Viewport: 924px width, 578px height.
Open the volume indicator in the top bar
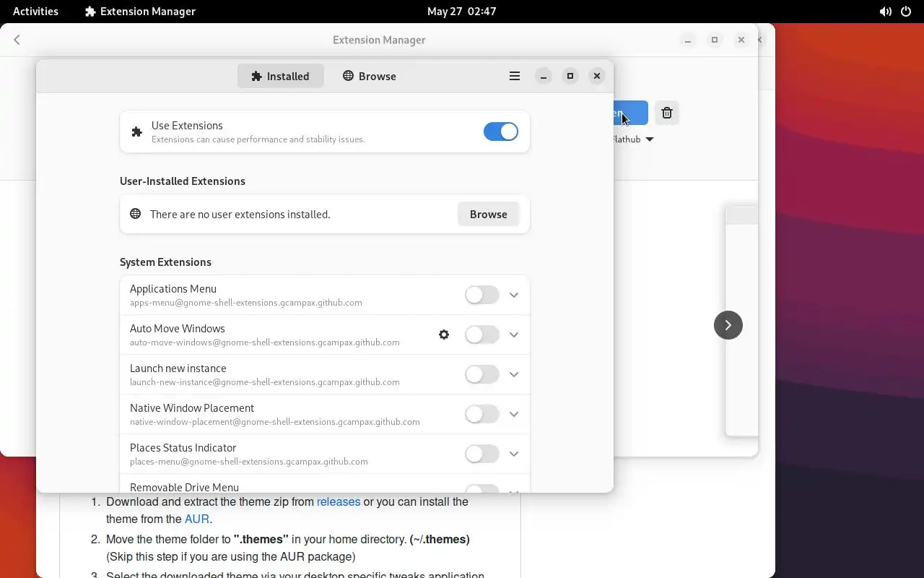885,12
